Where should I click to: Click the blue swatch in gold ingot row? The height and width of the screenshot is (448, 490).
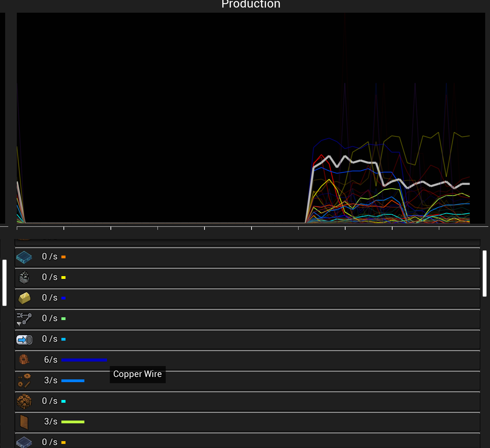63,298
